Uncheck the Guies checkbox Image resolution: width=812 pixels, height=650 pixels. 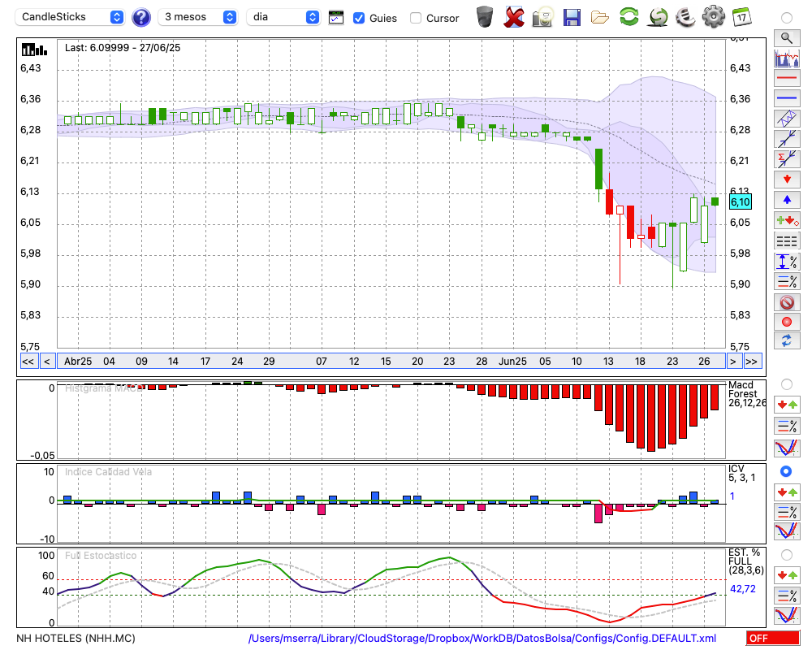[x=358, y=18]
